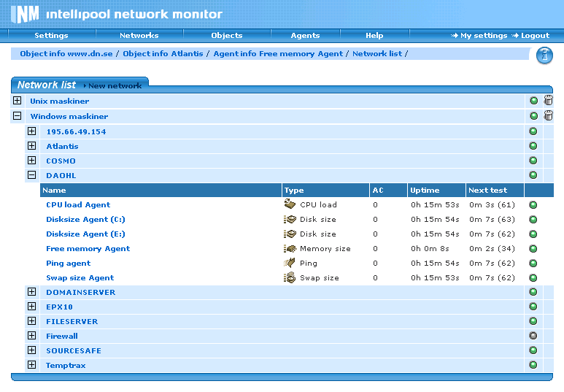Click the Ping type icon

pyautogui.click(x=290, y=263)
